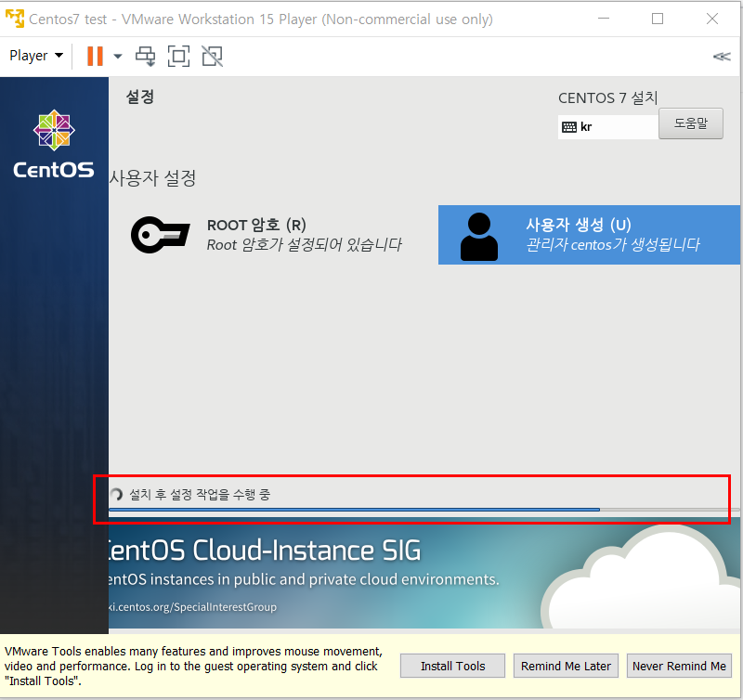Click the '설치 후 설정 작업을 수행 중' status text

tap(200, 495)
